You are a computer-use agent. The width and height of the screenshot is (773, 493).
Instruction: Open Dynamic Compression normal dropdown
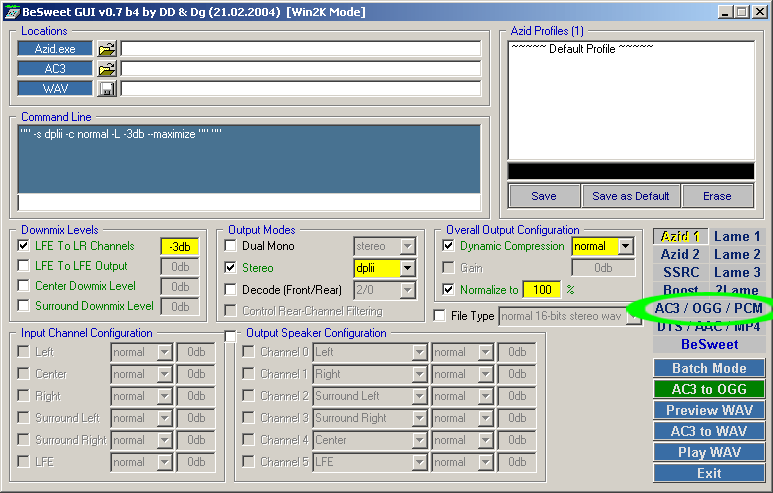pos(626,246)
